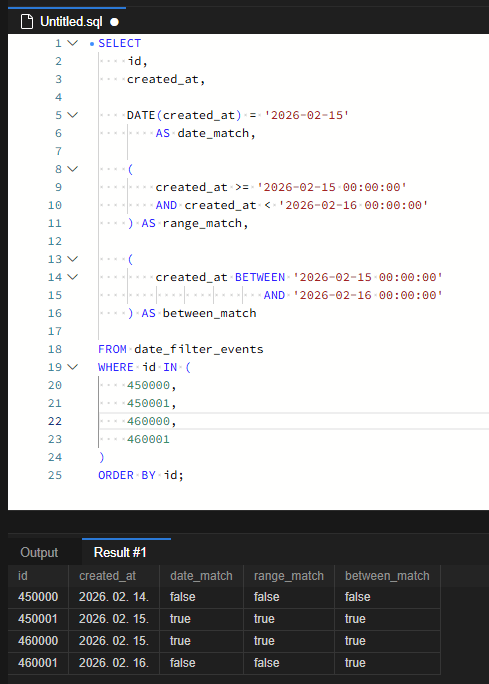This screenshot has height=684, width=489.
Task: Click the alias between_match on line 16
Action: (209, 313)
